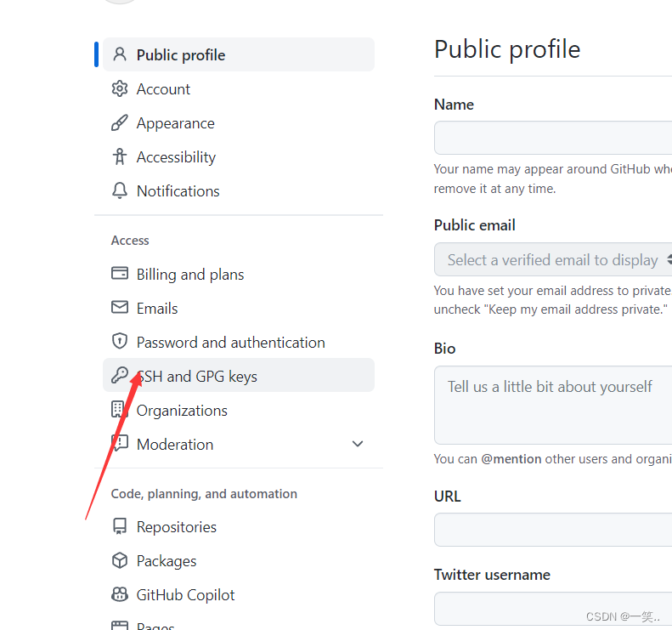This screenshot has width=672, height=630.
Task: Open Appearance settings
Action: pyautogui.click(x=239, y=123)
